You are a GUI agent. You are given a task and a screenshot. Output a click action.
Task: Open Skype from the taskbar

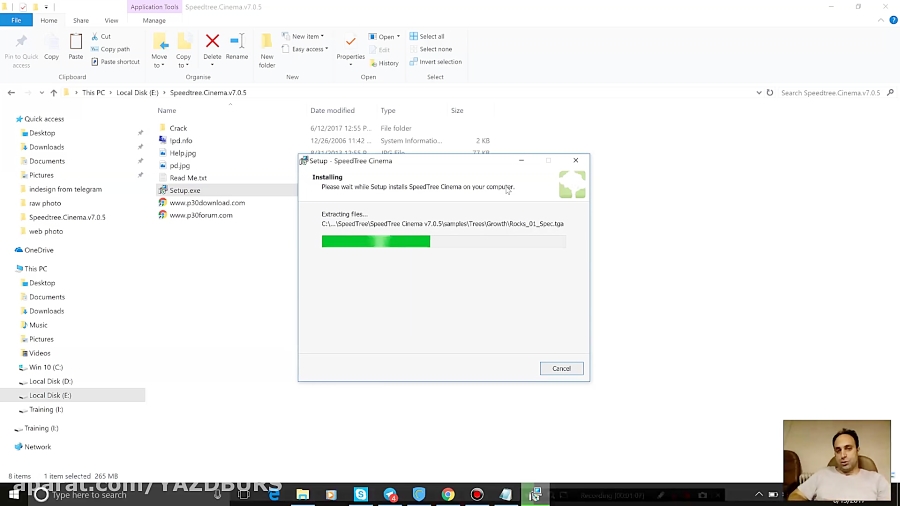[x=360, y=495]
